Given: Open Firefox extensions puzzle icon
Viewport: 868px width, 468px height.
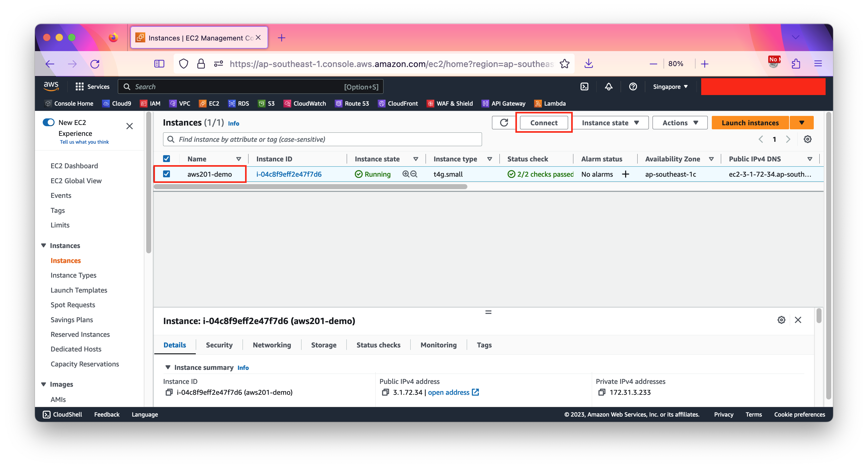Looking at the screenshot, I should [796, 64].
